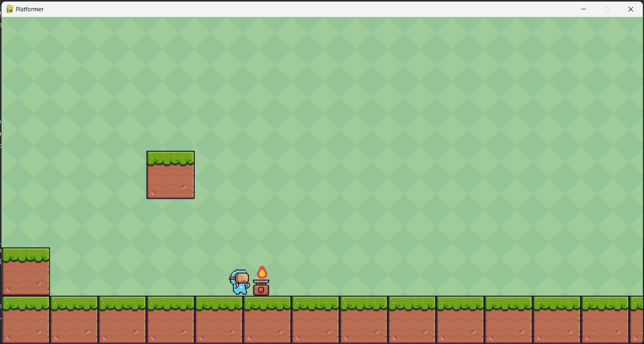Click the Pygame snake icon in title bar
644x344 pixels.
pos(9,9)
